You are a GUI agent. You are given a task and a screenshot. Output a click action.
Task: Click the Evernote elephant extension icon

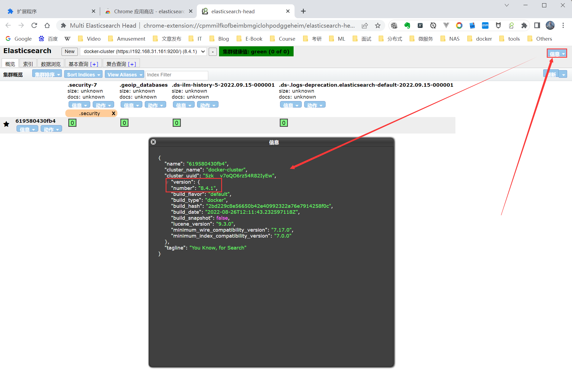pos(407,25)
